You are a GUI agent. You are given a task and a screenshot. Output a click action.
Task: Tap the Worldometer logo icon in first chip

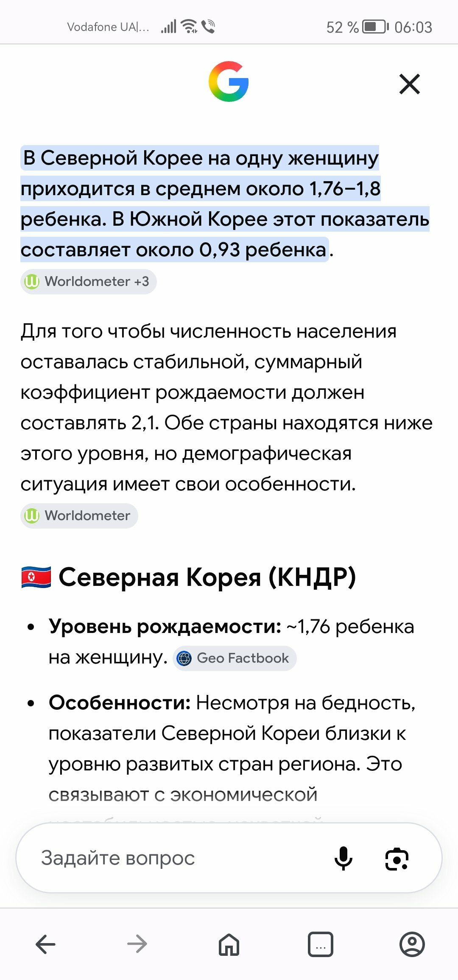pos(32,281)
